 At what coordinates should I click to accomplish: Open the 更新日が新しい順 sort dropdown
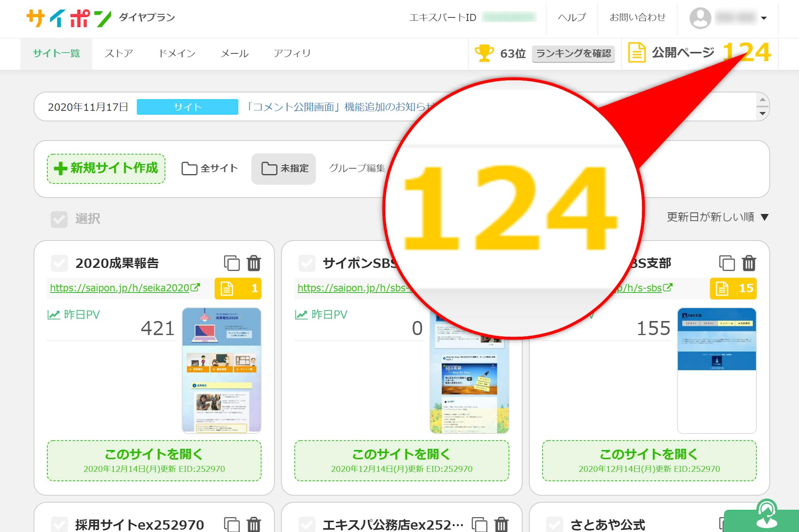[717, 217]
